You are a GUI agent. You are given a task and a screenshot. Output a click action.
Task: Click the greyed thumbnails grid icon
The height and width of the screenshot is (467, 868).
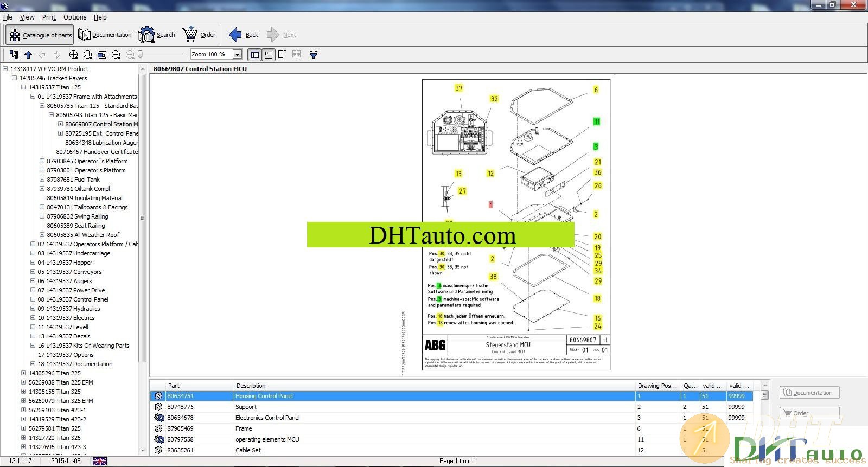(297, 54)
